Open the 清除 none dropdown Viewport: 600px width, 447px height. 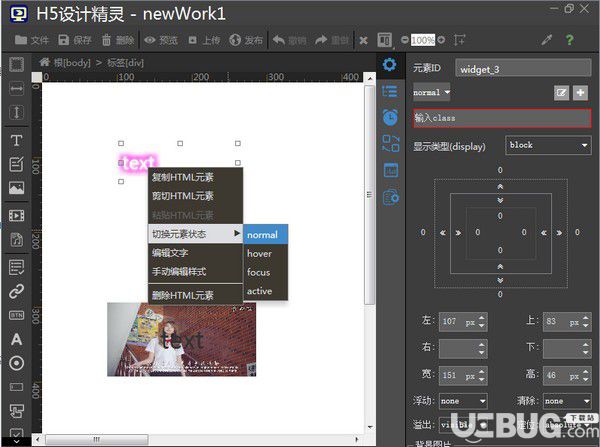click(x=567, y=401)
